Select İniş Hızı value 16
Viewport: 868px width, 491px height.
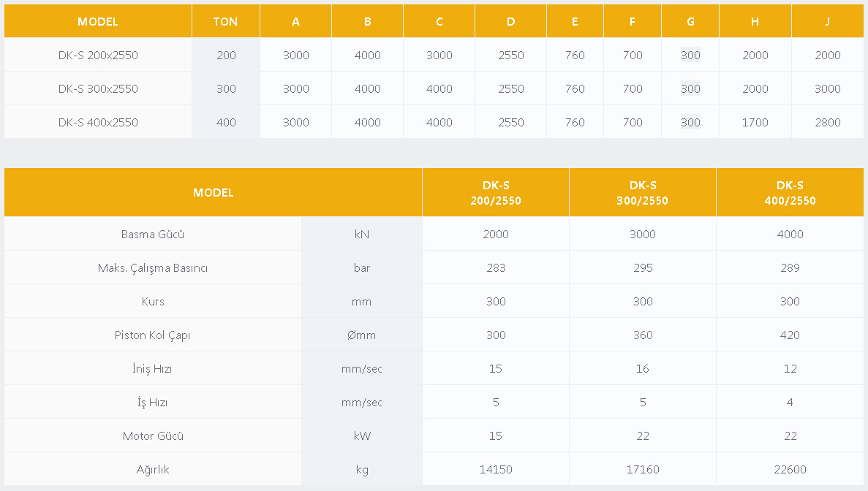643,369
